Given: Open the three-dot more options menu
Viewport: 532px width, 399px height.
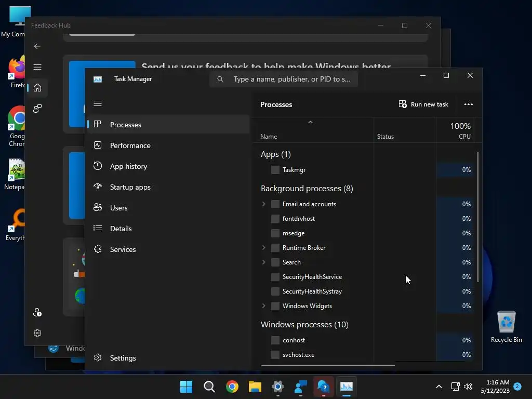Looking at the screenshot, I should pyautogui.click(x=469, y=104).
